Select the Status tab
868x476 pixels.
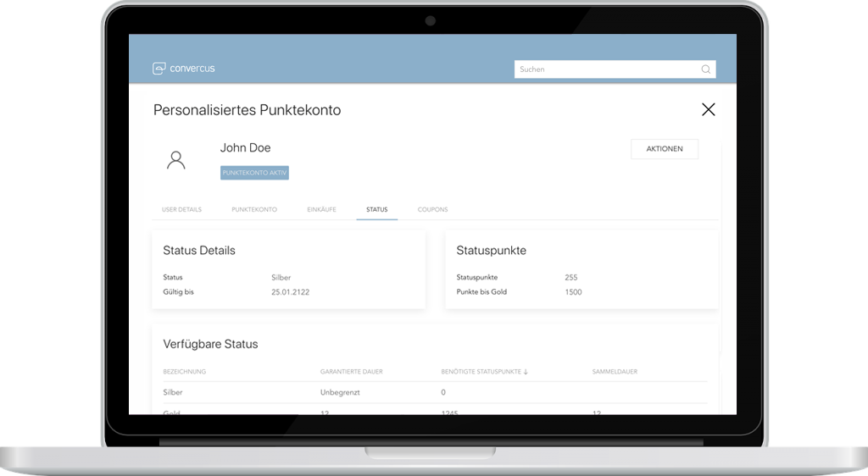tap(377, 209)
